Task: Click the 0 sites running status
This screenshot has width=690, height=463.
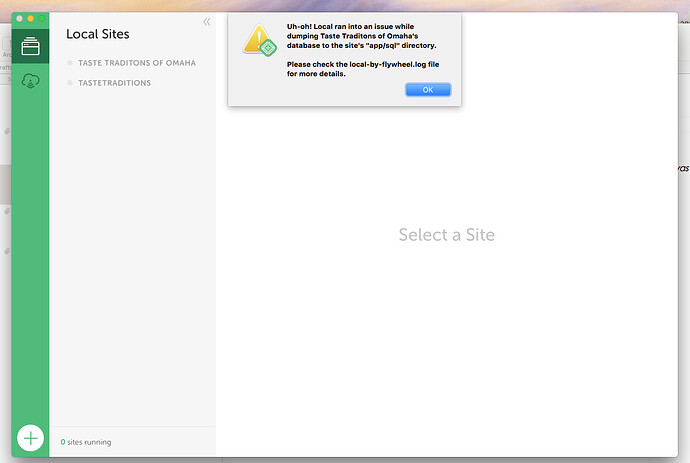Action: tap(86, 442)
